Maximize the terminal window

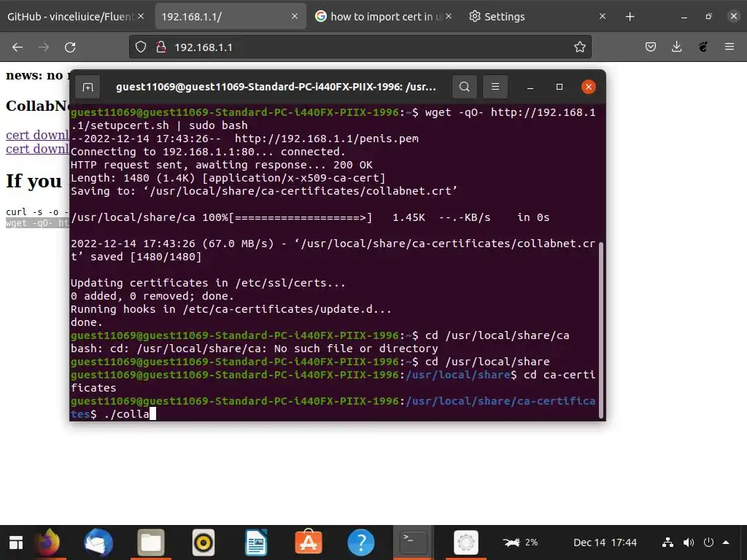(560, 87)
